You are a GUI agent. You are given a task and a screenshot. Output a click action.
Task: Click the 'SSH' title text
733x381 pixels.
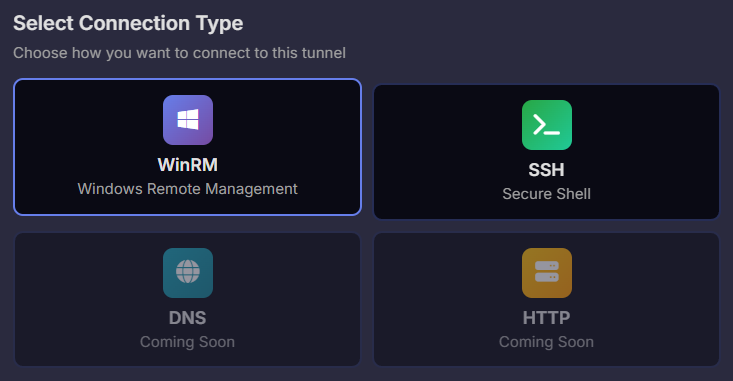point(546,170)
